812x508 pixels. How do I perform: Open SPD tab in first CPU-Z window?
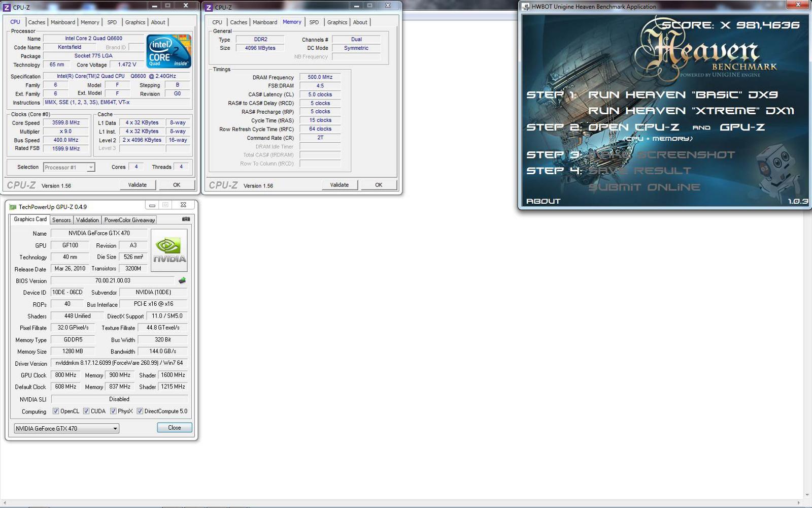pyautogui.click(x=112, y=22)
